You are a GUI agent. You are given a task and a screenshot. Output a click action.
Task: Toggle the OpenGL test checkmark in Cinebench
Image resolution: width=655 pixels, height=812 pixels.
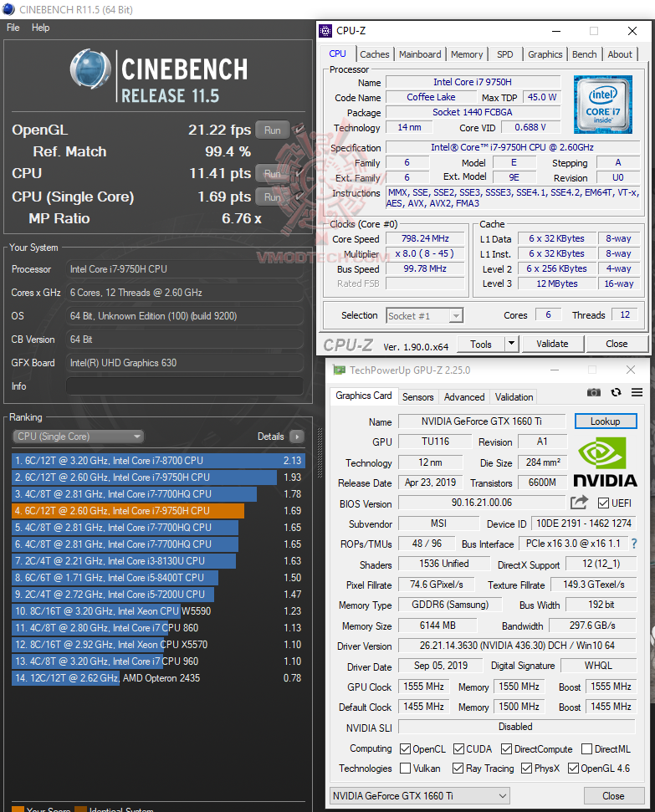point(299,129)
